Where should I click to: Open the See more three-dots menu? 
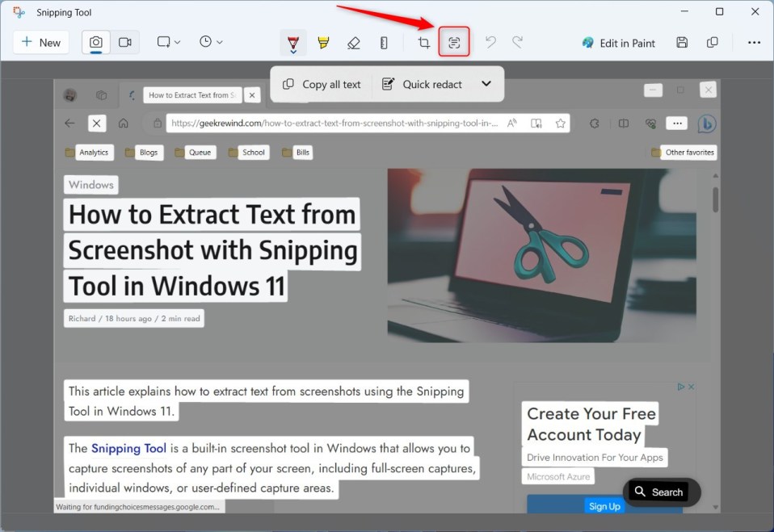click(754, 43)
